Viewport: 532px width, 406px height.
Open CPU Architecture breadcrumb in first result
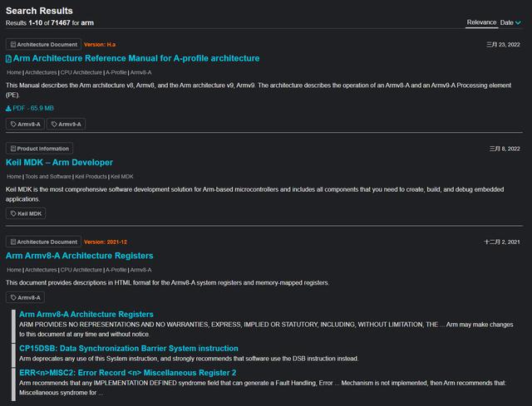click(x=81, y=72)
